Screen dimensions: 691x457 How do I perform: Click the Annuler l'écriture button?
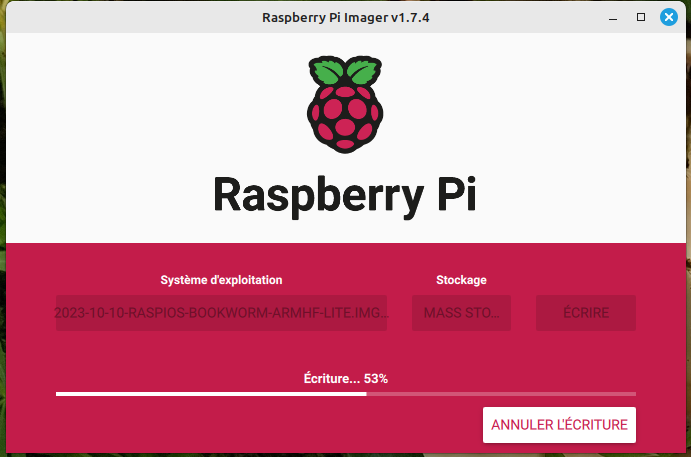(559, 425)
